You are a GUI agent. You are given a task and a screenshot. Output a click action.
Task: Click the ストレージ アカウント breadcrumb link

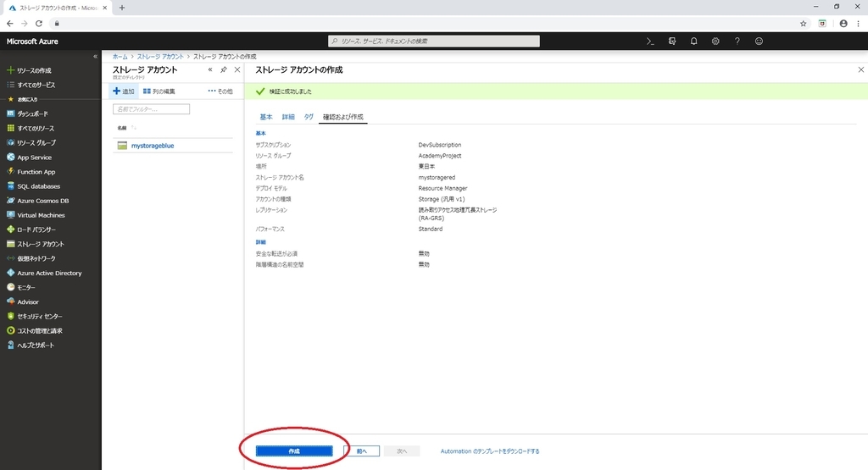160,57
